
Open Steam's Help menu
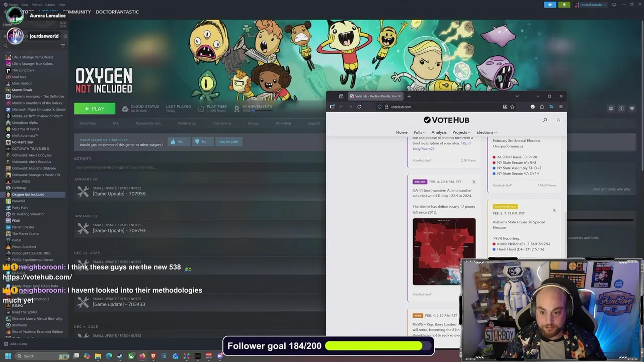[x=61, y=5]
